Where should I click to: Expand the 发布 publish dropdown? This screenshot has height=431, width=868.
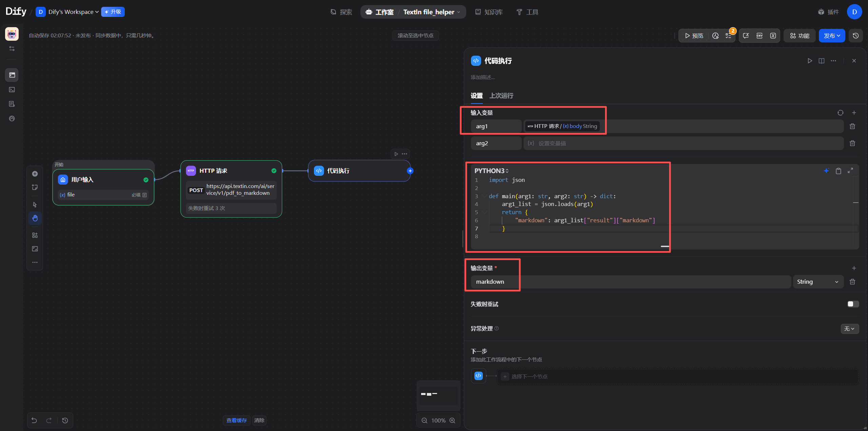click(832, 36)
